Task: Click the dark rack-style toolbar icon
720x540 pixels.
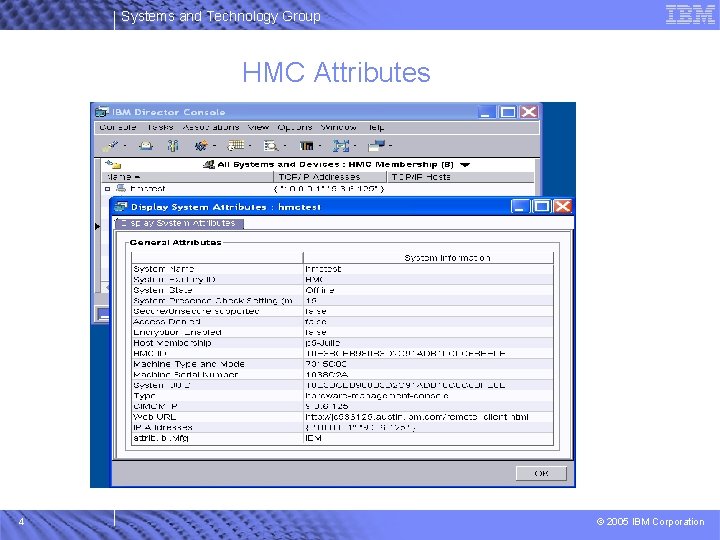Action: 306,146
